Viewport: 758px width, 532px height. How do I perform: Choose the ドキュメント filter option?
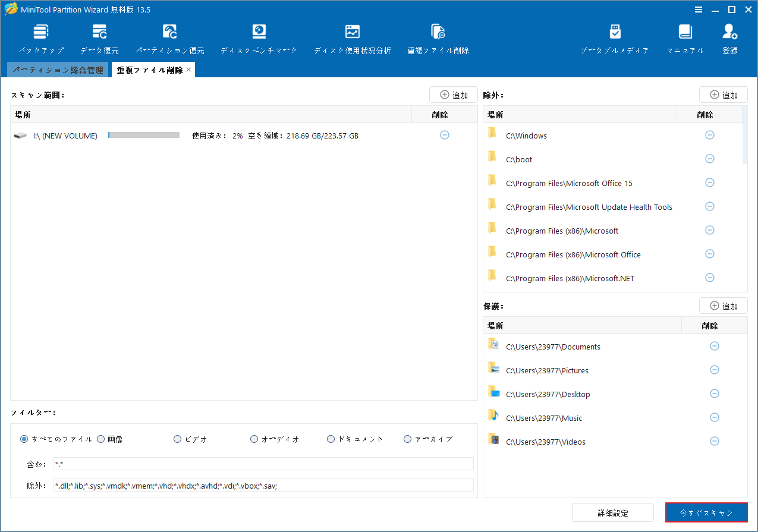(x=331, y=439)
